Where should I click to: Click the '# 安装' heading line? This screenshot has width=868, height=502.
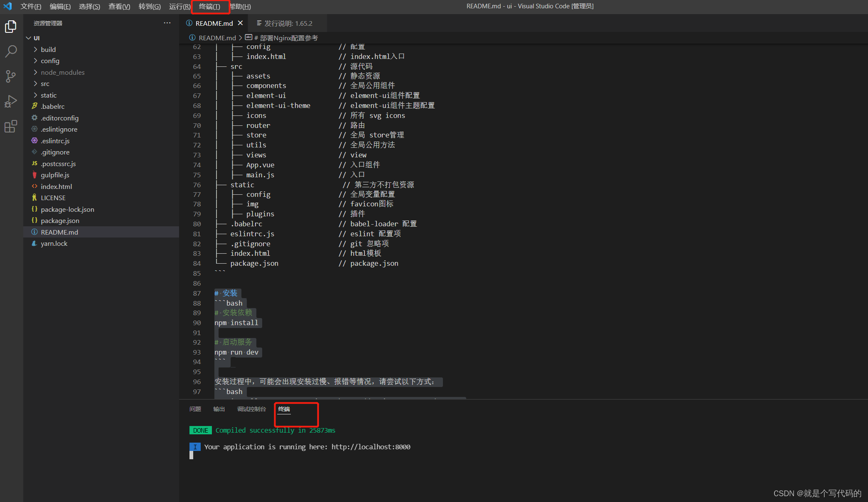click(x=226, y=293)
